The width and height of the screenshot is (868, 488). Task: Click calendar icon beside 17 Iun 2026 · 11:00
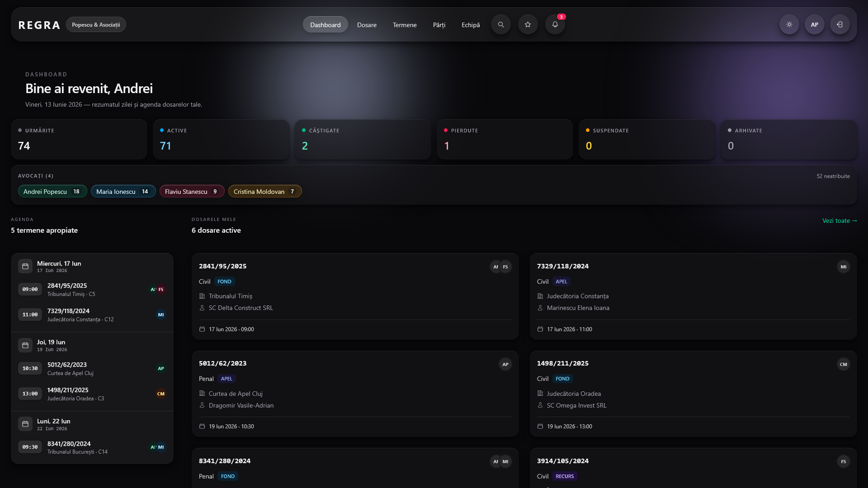540,329
